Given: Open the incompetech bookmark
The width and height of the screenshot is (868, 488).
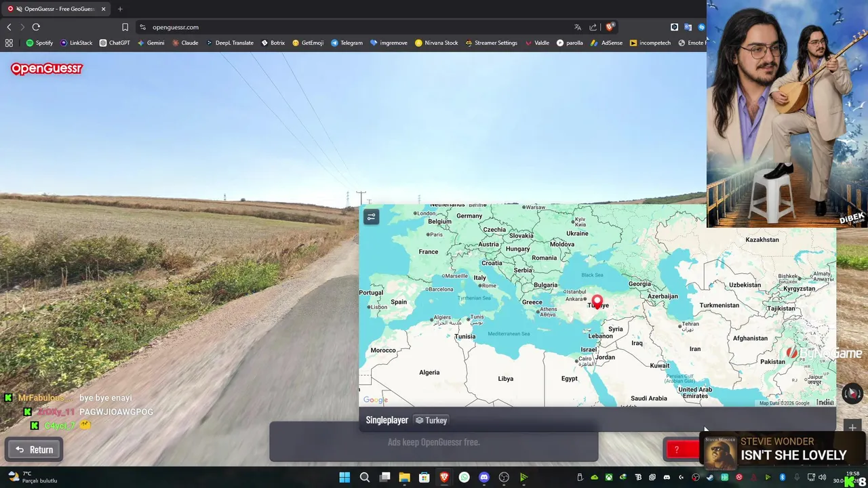Looking at the screenshot, I should tap(650, 43).
